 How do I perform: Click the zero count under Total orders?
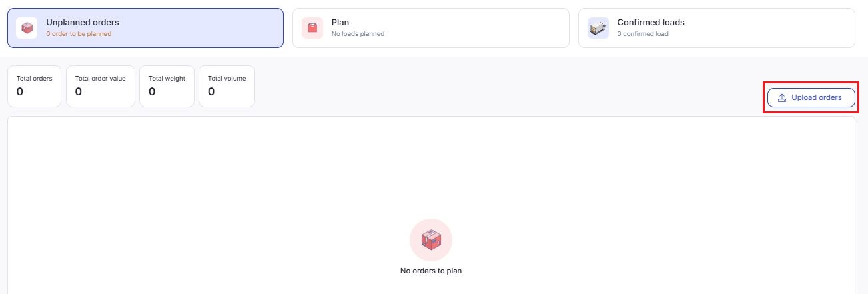coord(20,92)
